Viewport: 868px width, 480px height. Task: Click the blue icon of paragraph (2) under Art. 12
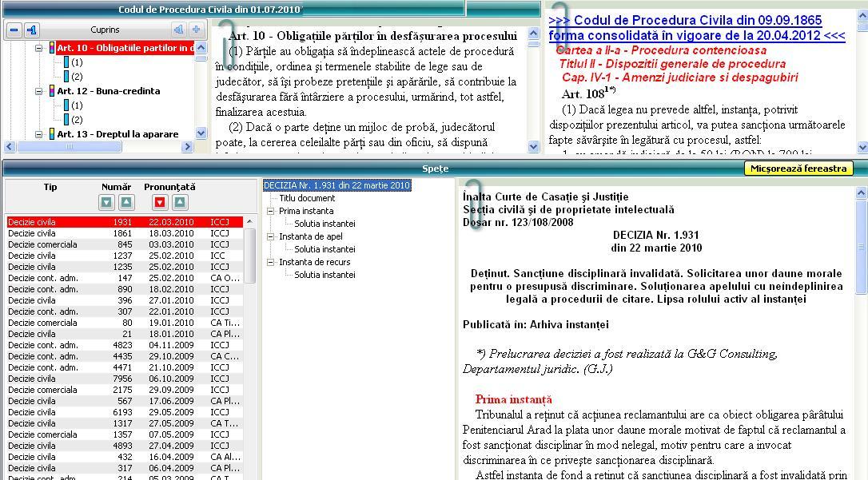point(66,120)
